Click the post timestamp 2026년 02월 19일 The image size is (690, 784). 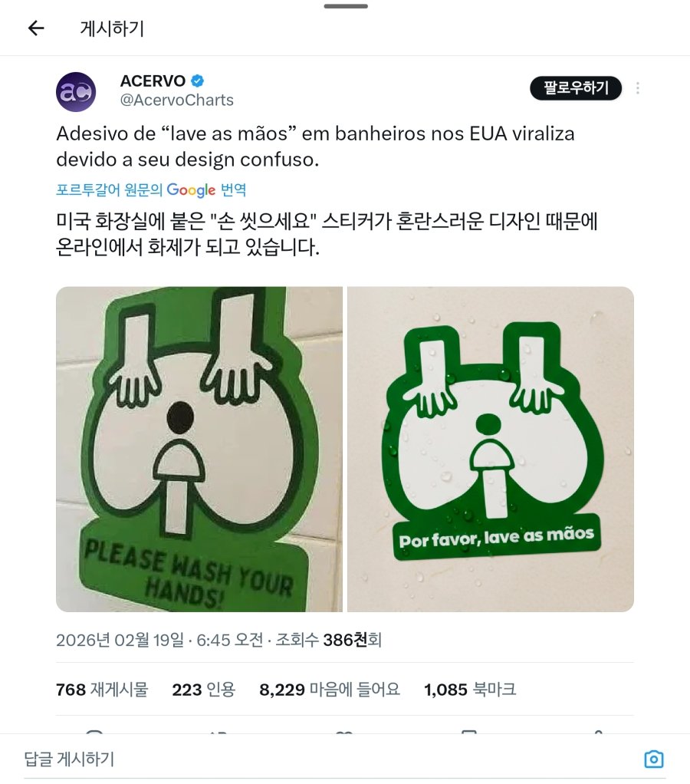point(120,640)
